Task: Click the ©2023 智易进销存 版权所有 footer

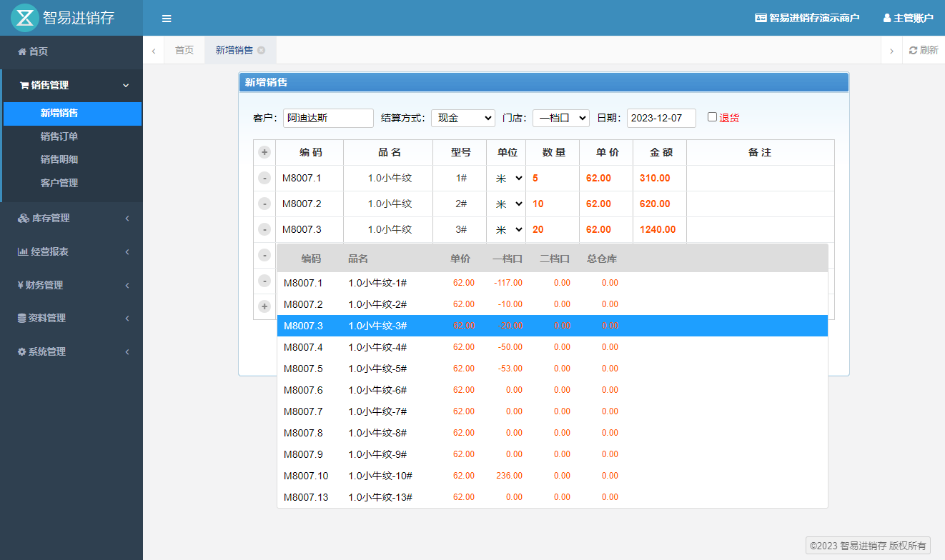Action: 868,546
